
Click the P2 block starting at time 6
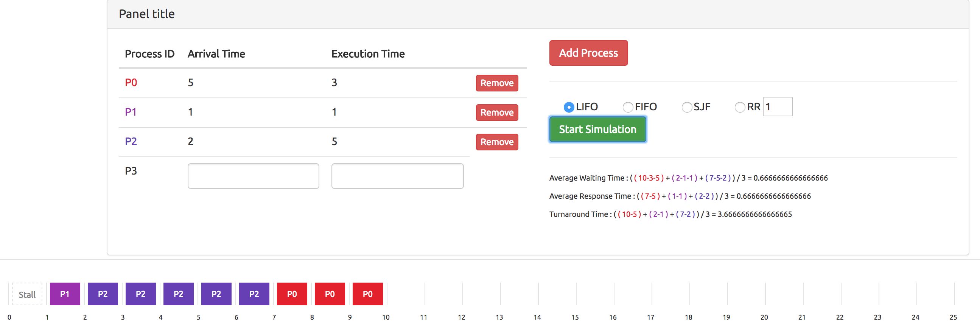click(x=254, y=294)
